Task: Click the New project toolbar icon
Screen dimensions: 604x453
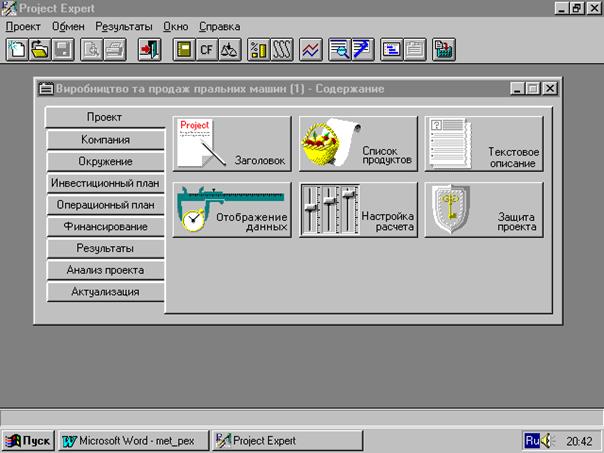Action: click(x=17, y=50)
